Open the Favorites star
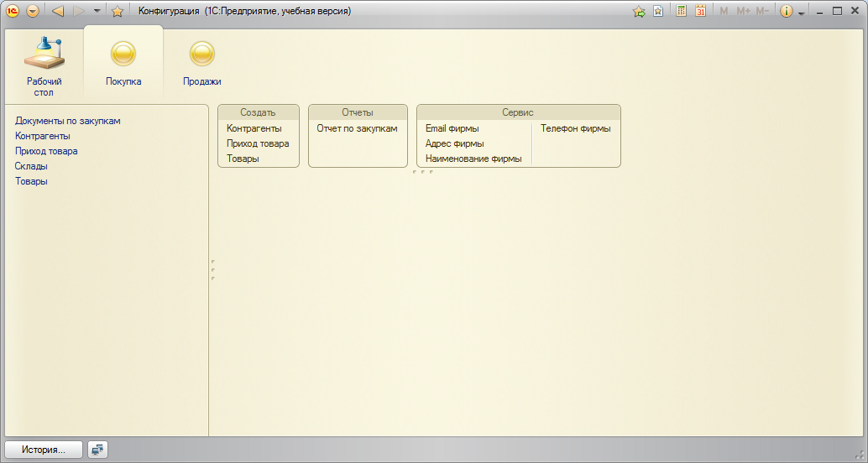Screen dimensions: 868x463 click(x=118, y=11)
